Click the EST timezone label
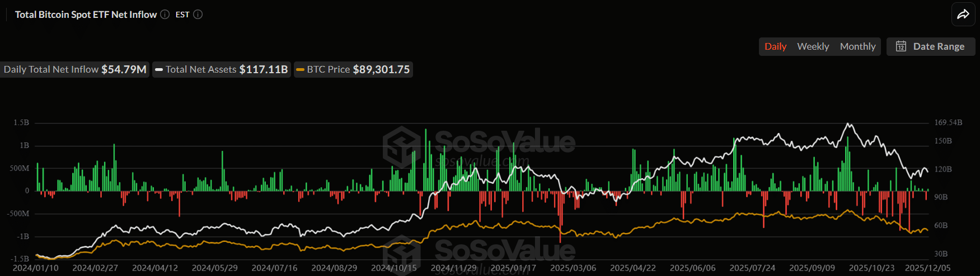980x276 pixels. [182, 15]
